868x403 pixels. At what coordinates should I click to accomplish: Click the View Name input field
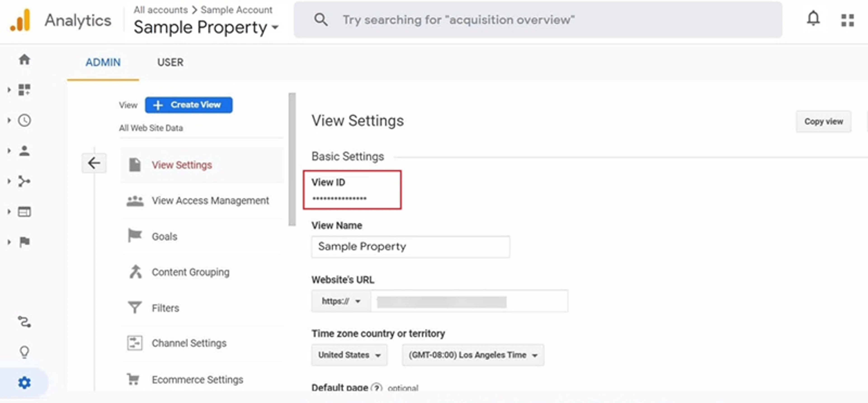pyautogui.click(x=410, y=247)
